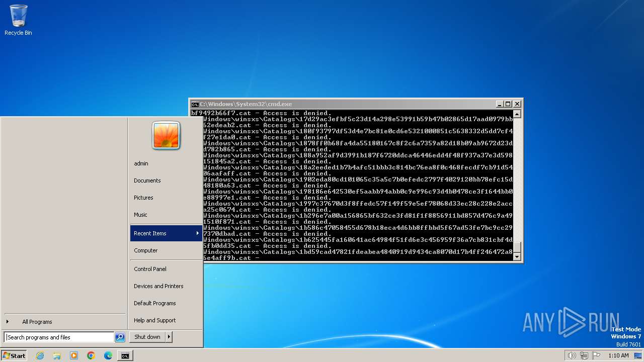
Task: Open Windows Explorer from the taskbar
Action: (x=57, y=355)
